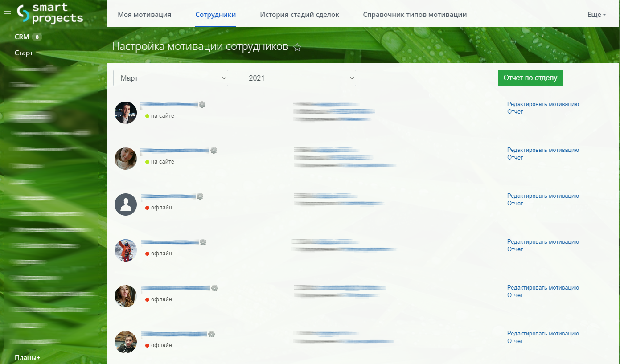Open CRM in the left sidebar
The image size is (620, 364).
pyautogui.click(x=22, y=37)
